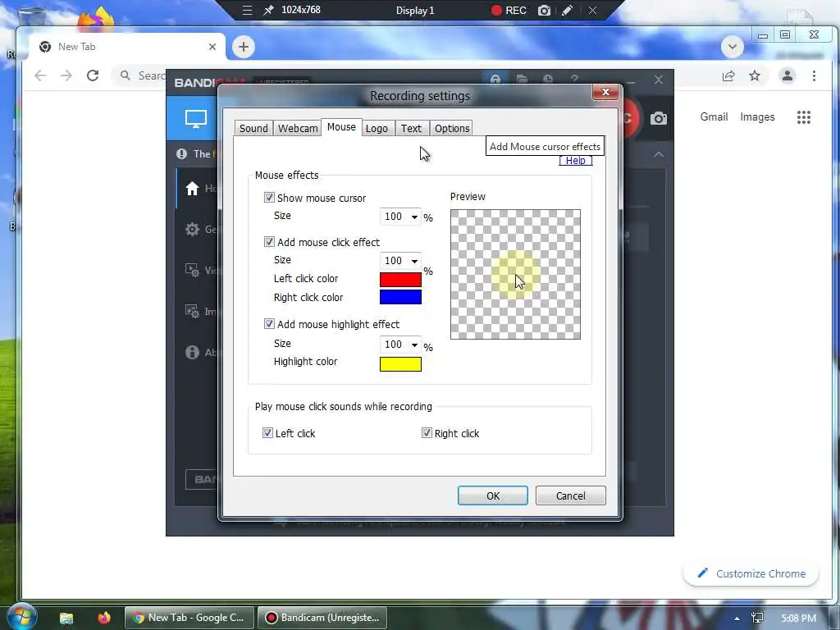Open the Gmail link
The height and width of the screenshot is (630, 840).
[x=714, y=116]
